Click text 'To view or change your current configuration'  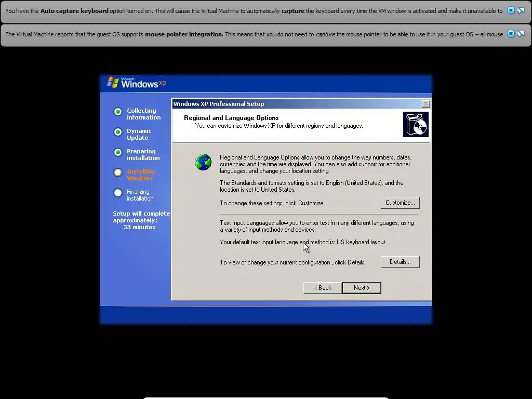pyautogui.click(x=292, y=262)
